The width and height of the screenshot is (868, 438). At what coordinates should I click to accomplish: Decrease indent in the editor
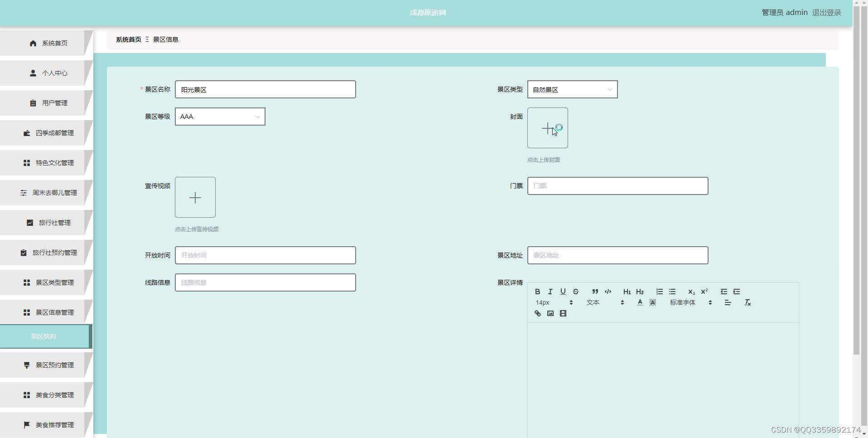[723, 292]
